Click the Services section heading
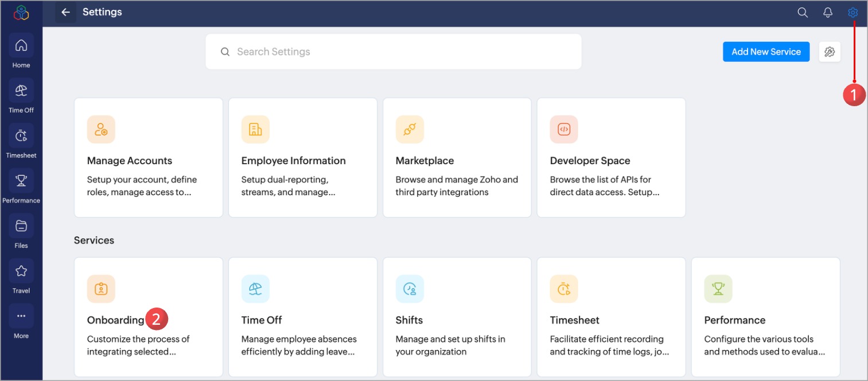868x381 pixels. click(x=94, y=240)
